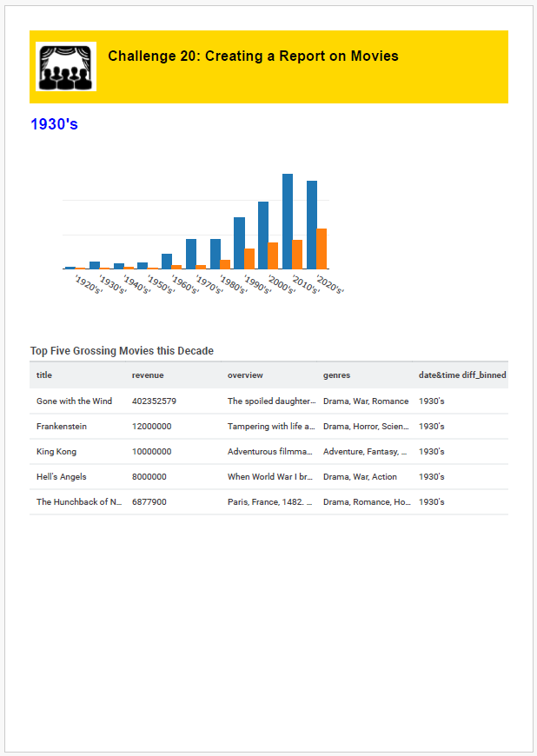Click overview 'Tampering with life a...'
The height and width of the screenshot is (756, 537).
(271, 426)
